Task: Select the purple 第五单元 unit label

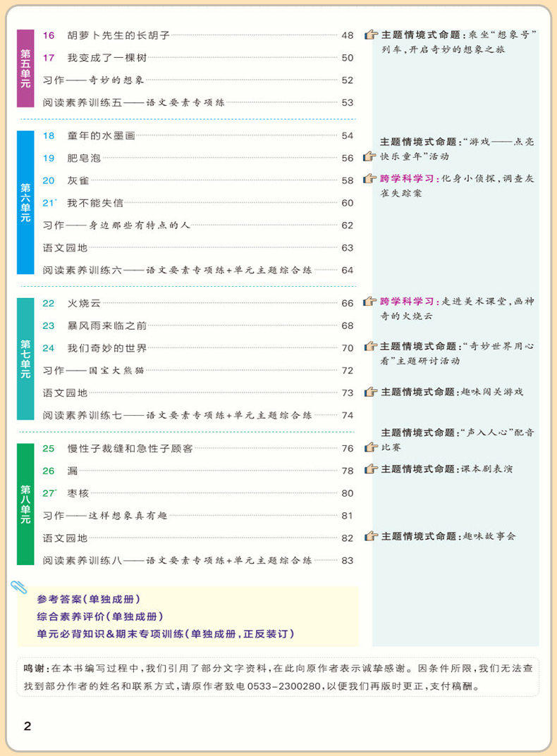Action: (x=25, y=68)
